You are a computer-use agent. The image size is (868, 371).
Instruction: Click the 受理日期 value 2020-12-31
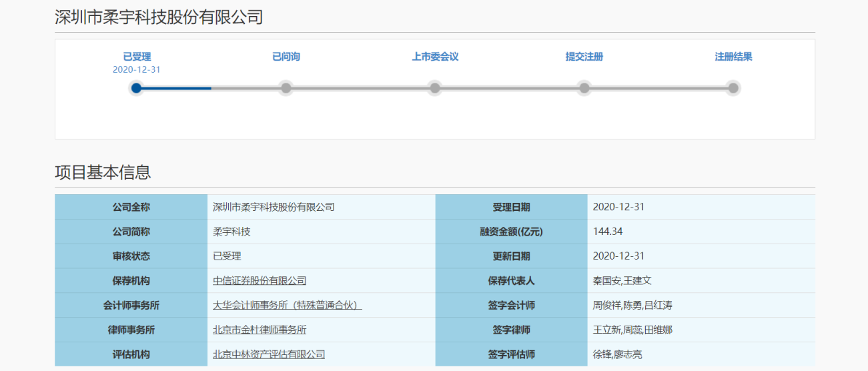point(618,207)
